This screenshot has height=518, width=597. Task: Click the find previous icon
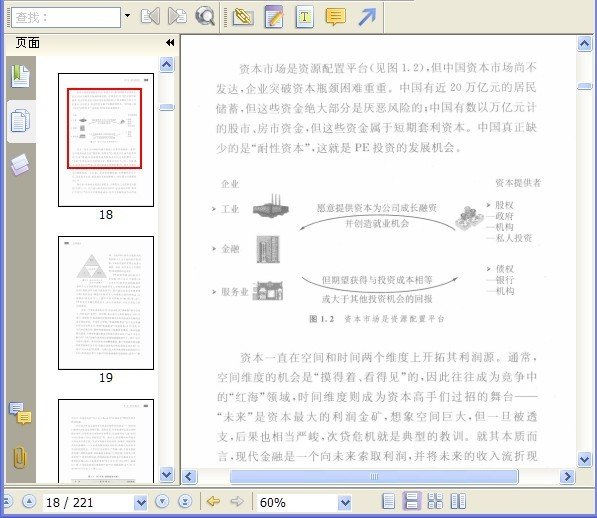(150, 16)
